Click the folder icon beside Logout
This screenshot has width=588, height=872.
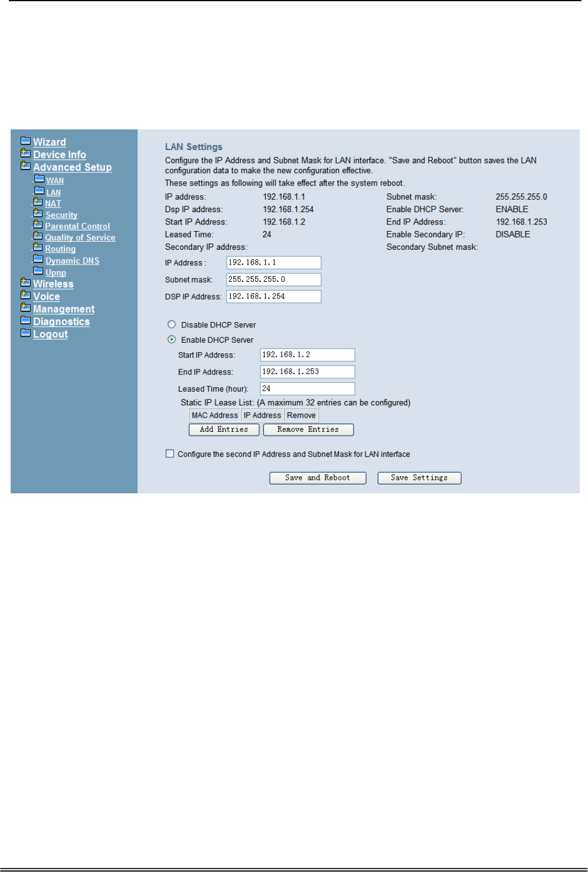25,332
